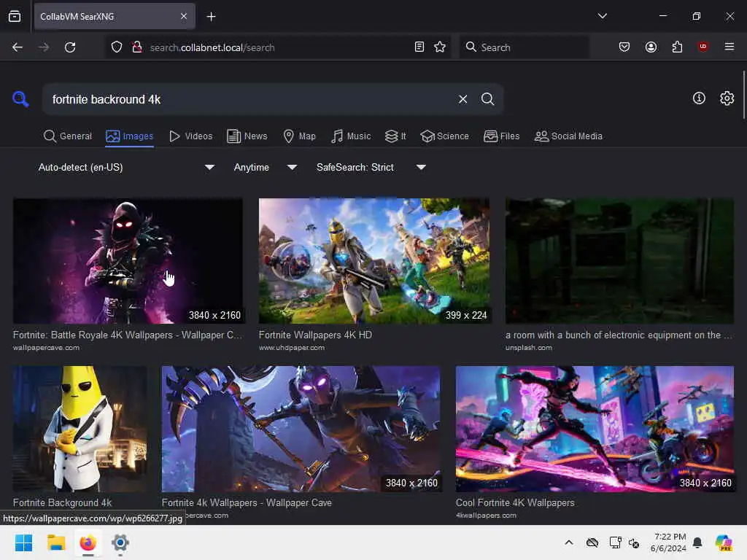Open Fortnite 4k Wallpapers - Wallpaper Cave link
The image size is (747, 560).
click(x=247, y=502)
